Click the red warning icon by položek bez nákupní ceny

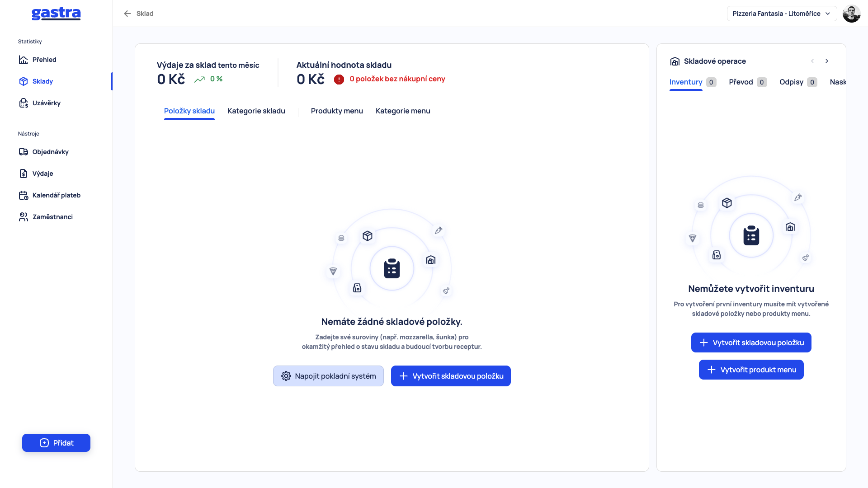[x=339, y=80]
